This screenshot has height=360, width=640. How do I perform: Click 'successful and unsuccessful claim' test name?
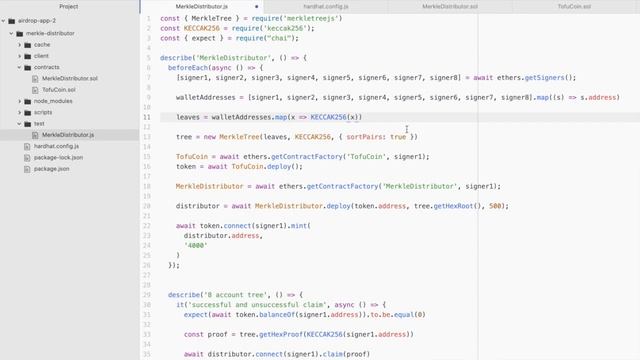(259, 305)
